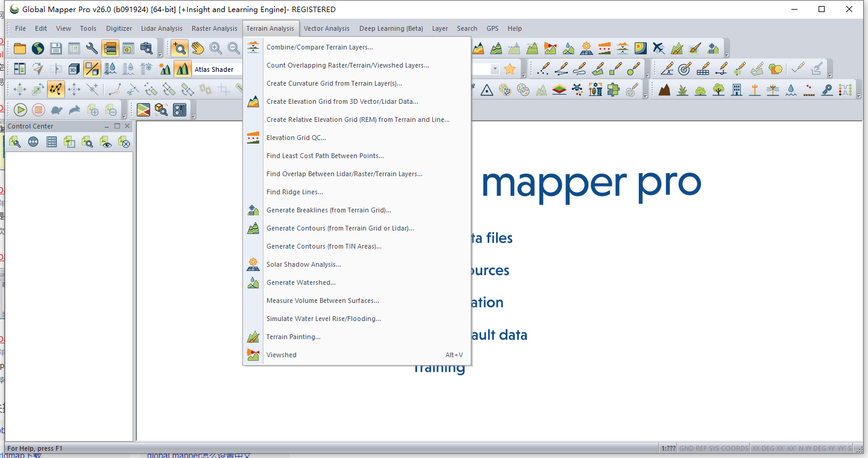868x458 pixels.
Task: Select the building feature icon in toolbar
Action: pyautogui.click(x=736, y=89)
